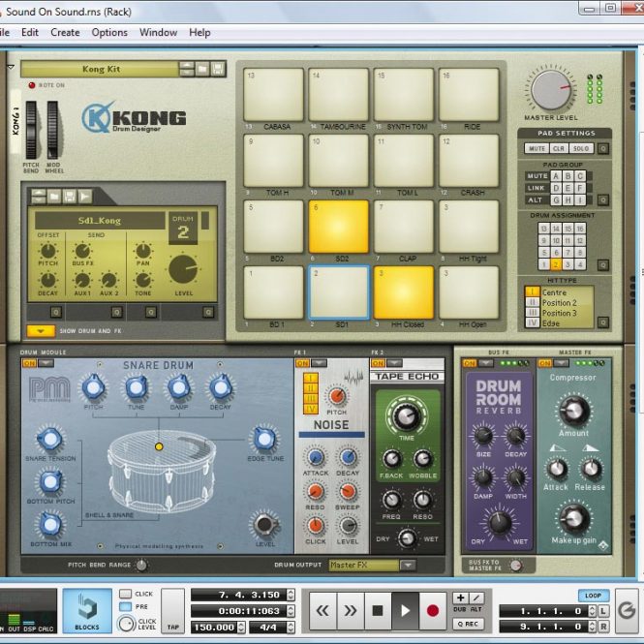Click the Master Level knob
644x644 pixels.
550,89
